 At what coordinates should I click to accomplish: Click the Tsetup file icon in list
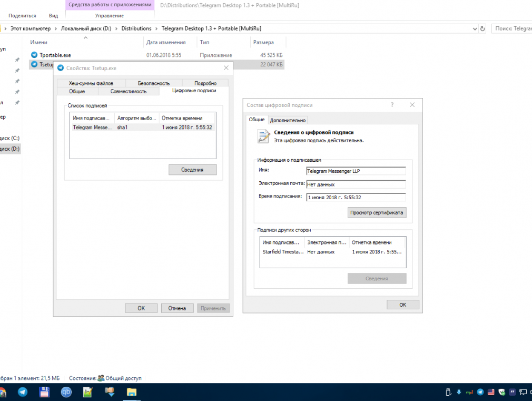point(34,64)
